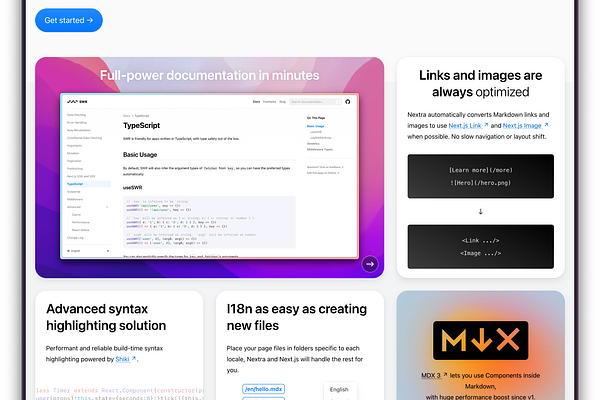Screen dimensions: 600x400
Task: Click the blue Basic Usage link under On This Page
Action: [x=315, y=126]
